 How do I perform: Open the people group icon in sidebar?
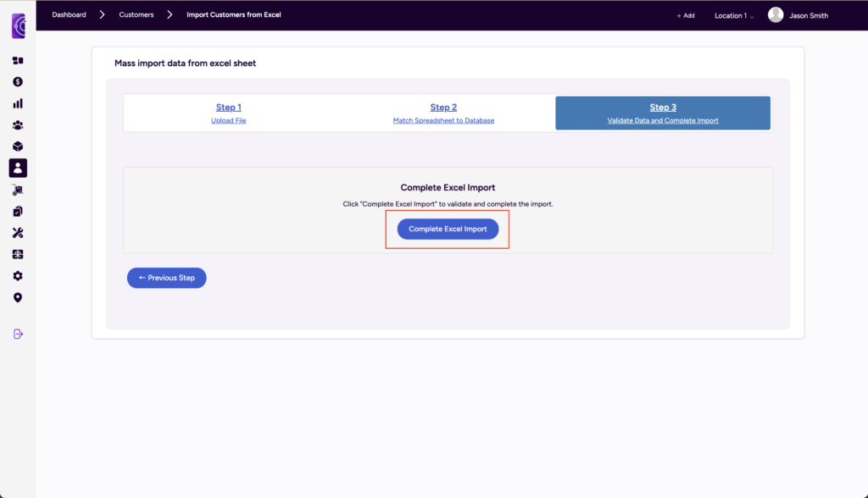18,125
